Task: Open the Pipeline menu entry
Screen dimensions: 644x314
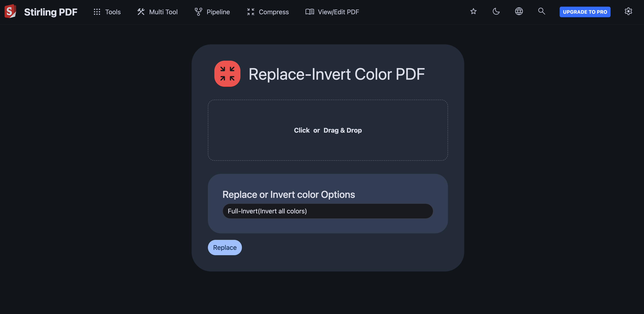Action: pos(218,11)
